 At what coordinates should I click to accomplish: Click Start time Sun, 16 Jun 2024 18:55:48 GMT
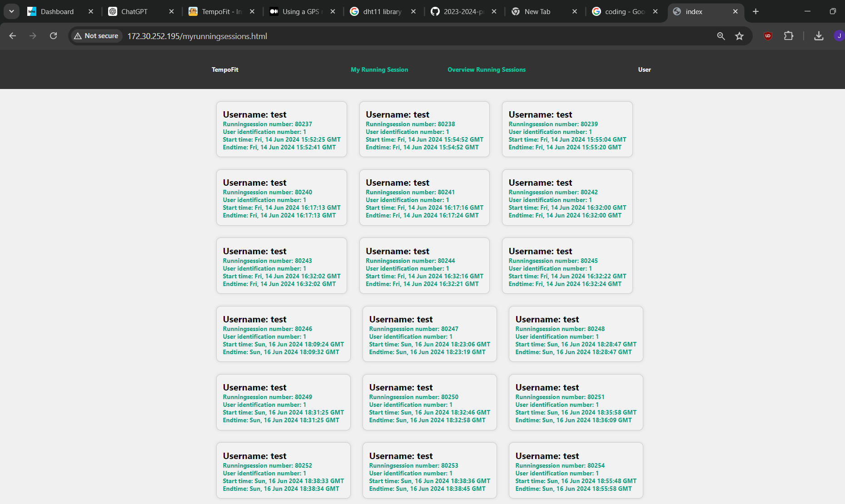(576, 481)
